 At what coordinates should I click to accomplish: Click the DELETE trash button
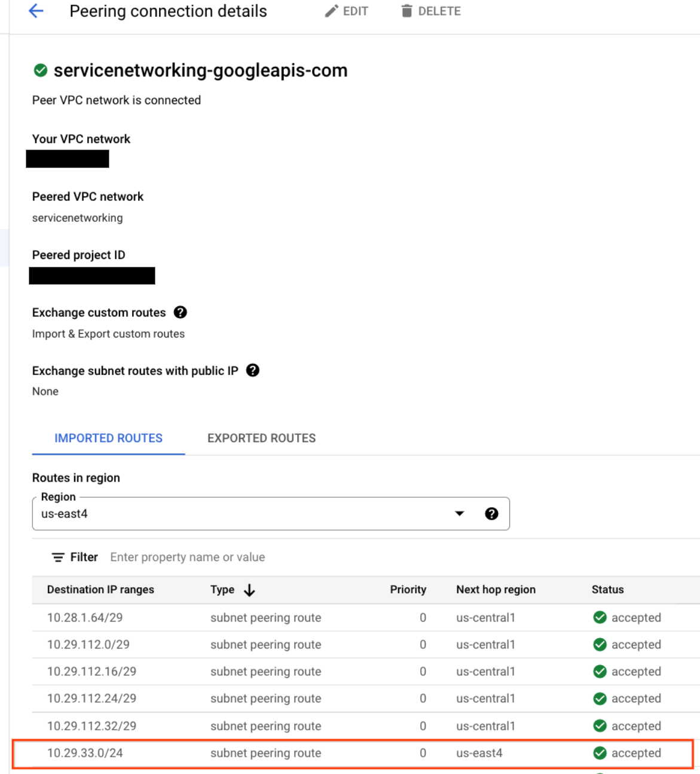coord(430,11)
